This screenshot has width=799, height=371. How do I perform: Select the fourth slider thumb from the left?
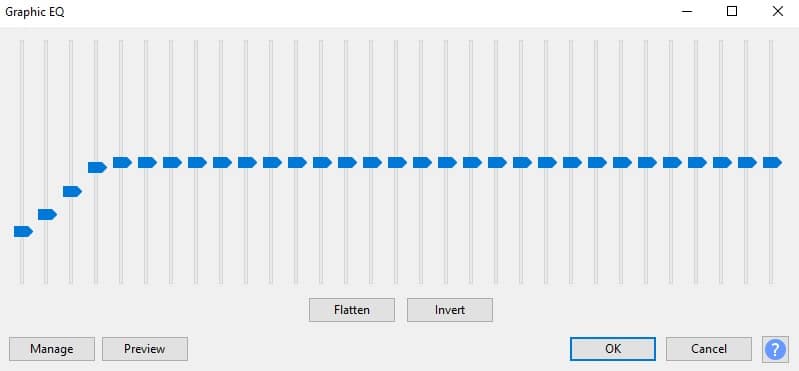pyautogui.click(x=97, y=167)
